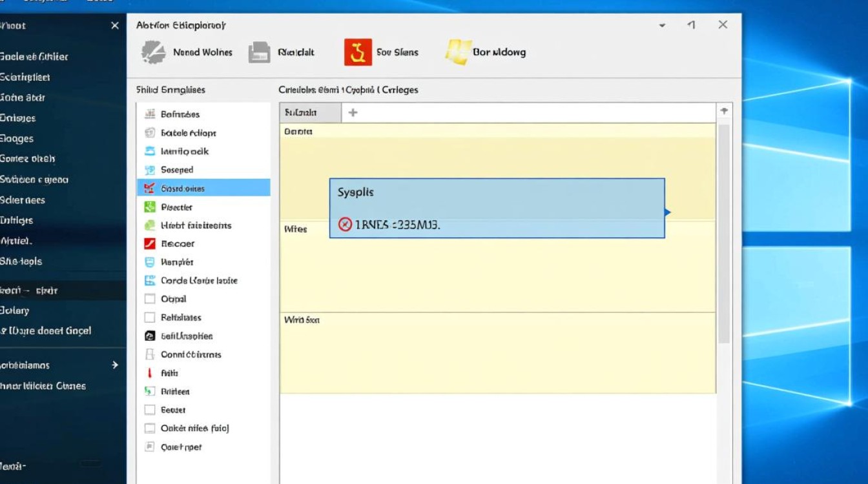Click the red-orange "Sov Slens" icon
This screenshot has width=868, height=484.
(358, 52)
